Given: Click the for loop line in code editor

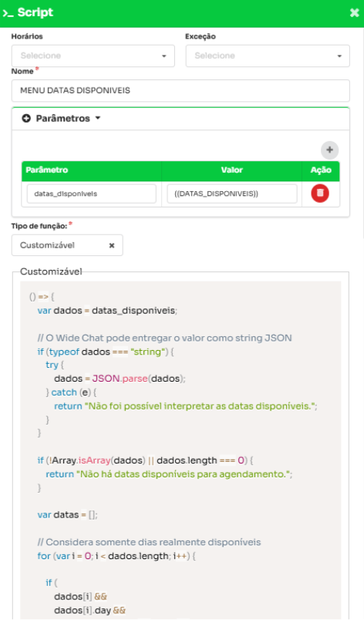Looking at the screenshot, I should coord(116,556).
